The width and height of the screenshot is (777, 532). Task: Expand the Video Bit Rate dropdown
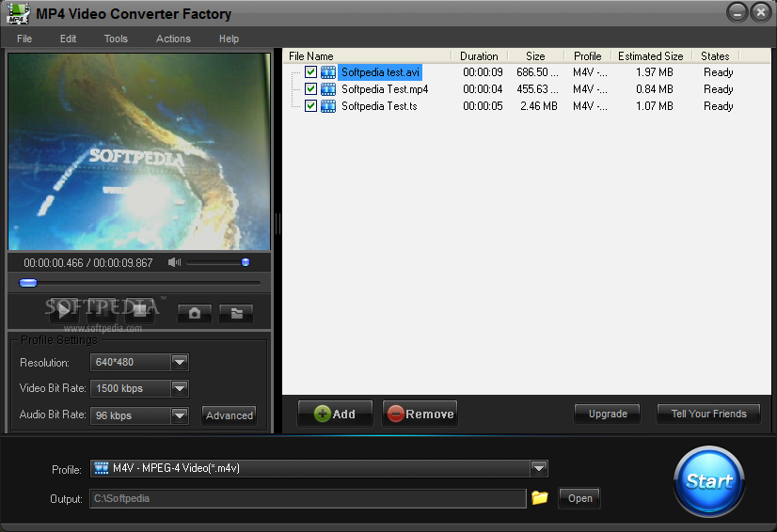[x=180, y=388]
